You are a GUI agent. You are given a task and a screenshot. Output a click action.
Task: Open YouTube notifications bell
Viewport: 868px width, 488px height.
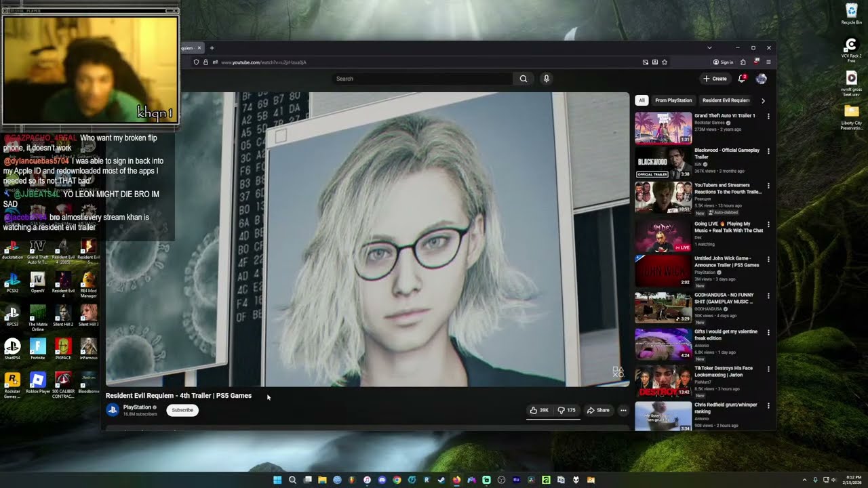point(742,79)
